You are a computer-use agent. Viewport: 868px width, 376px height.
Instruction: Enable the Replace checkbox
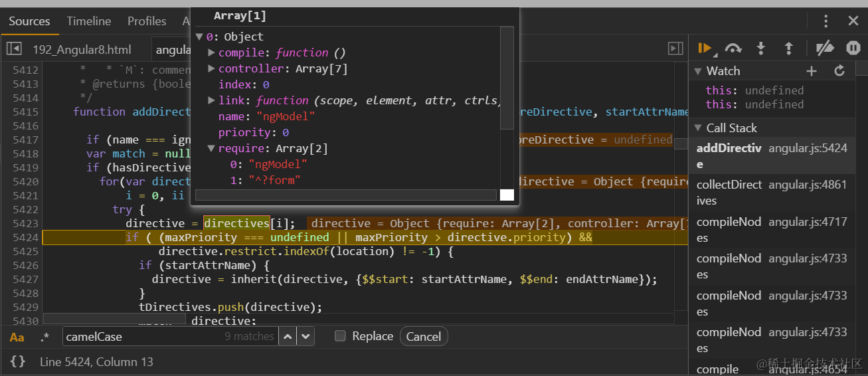(x=340, y=336)
